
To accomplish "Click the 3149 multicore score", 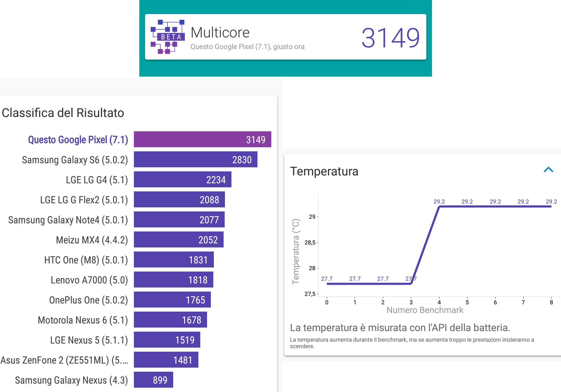I will point(391,38).
